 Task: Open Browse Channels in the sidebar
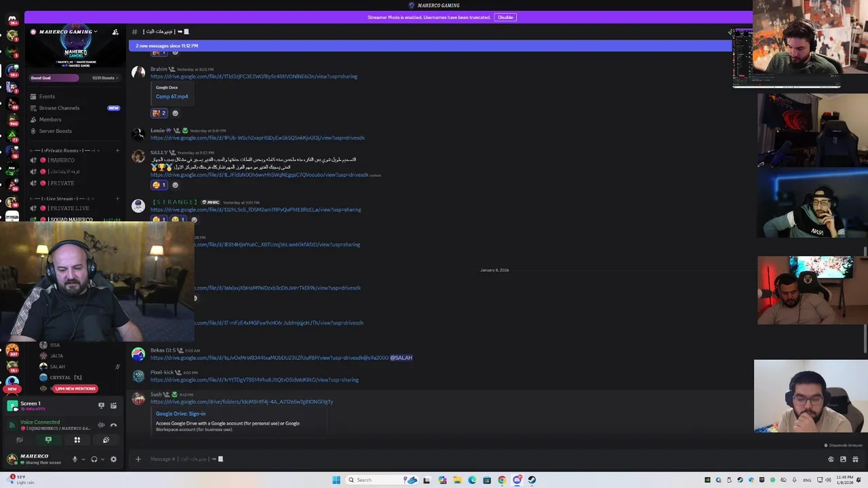pyautogui.click(x=59, y=108)
